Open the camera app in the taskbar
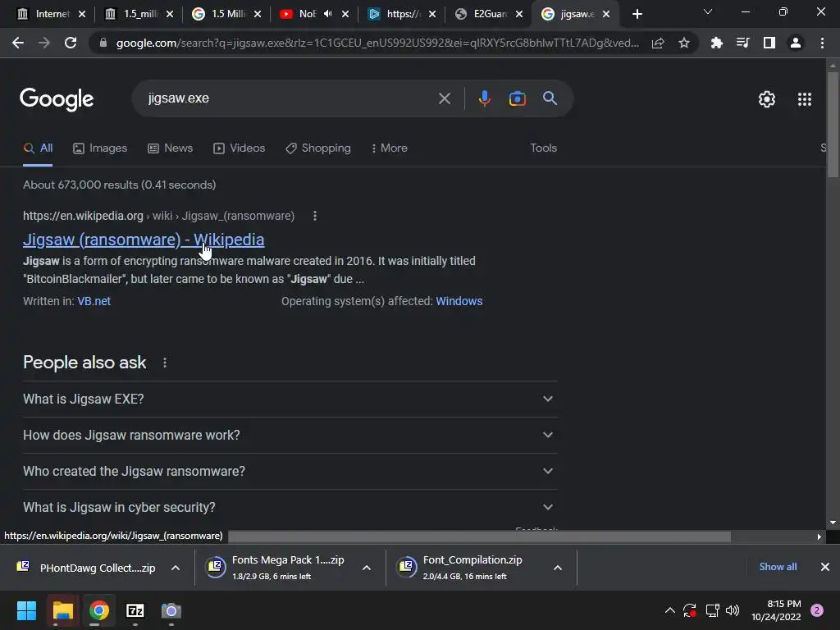 [171, 610]
